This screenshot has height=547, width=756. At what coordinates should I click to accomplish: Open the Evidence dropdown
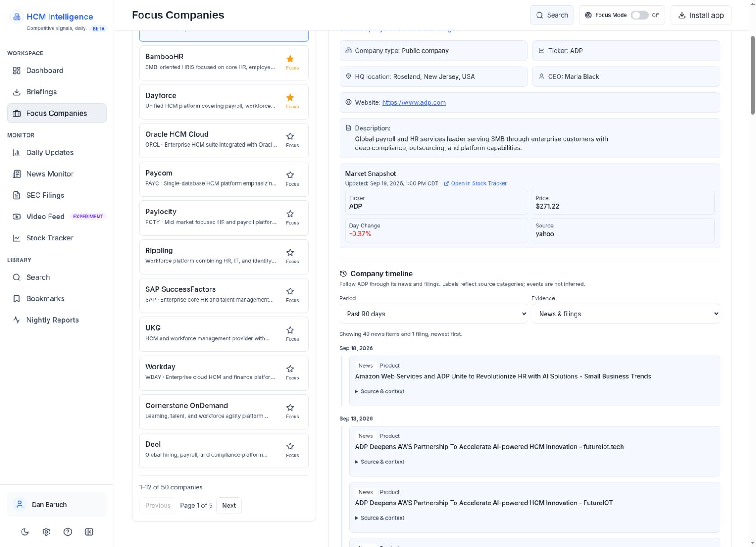tap(626, 314)
